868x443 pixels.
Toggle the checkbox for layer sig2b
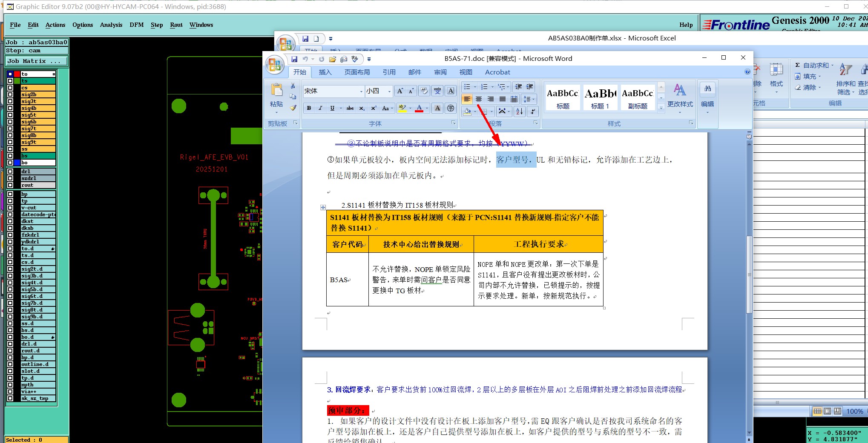tap(10, 94)
